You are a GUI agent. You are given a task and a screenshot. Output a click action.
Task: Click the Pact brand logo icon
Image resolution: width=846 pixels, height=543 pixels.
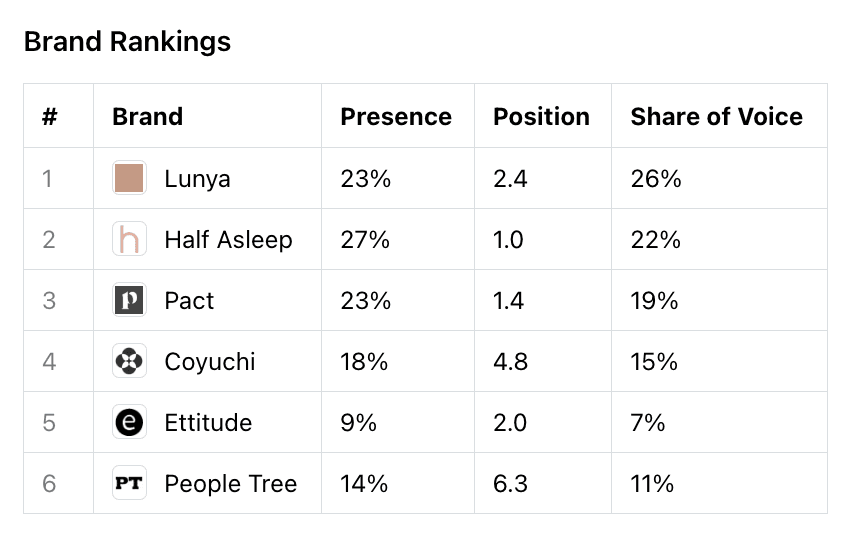(x=129, y=301)
